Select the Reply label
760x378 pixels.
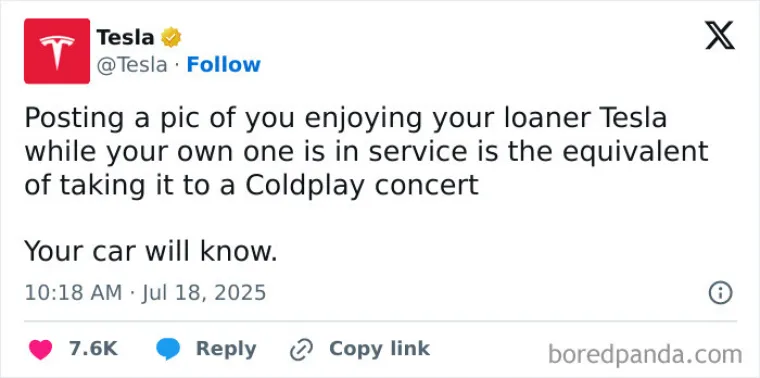click(226, 349)
